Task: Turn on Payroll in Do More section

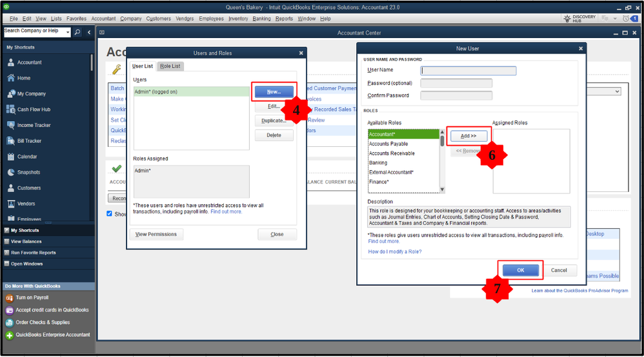Action: 32,298
